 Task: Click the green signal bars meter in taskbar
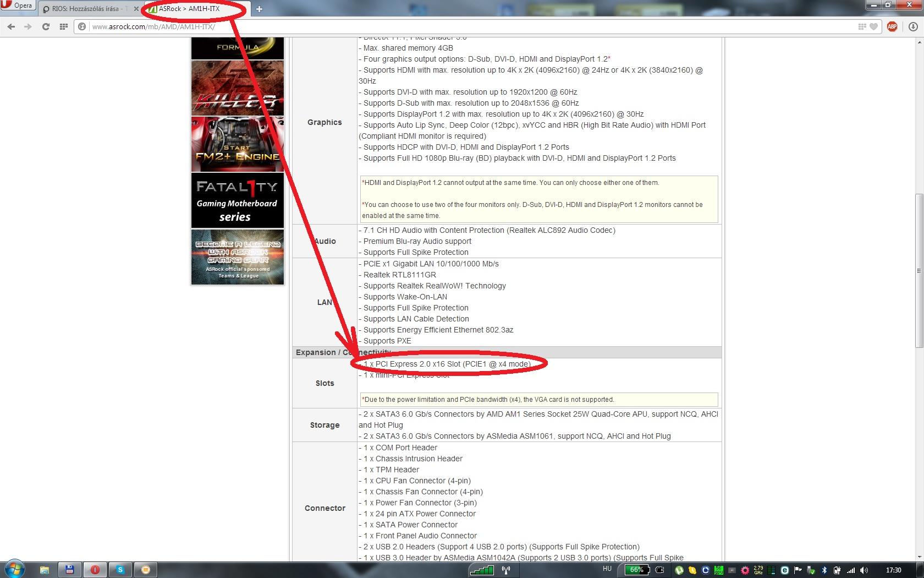(481, 570)
